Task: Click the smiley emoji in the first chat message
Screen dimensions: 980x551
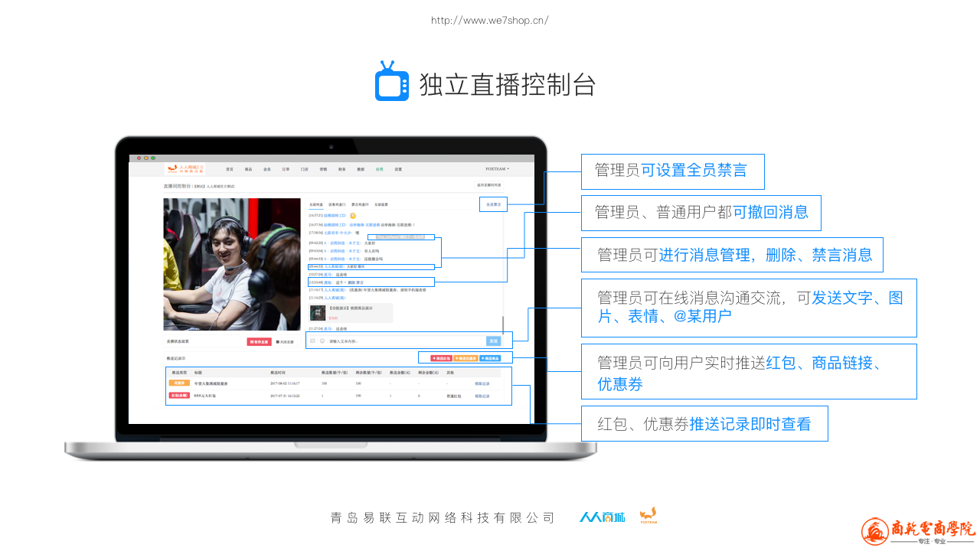Action: [x=353, y=216]
